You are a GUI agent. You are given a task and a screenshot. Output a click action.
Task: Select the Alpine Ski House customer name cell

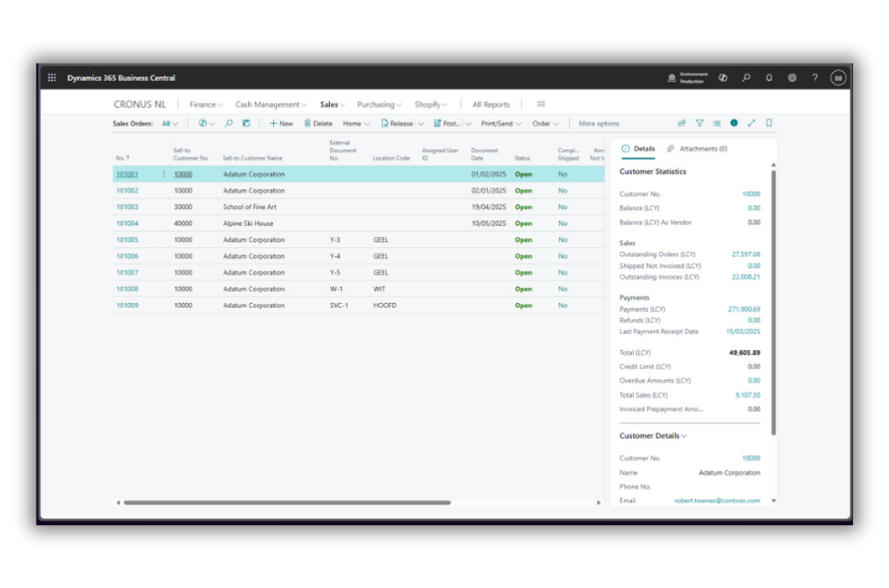tap(248, 223)
